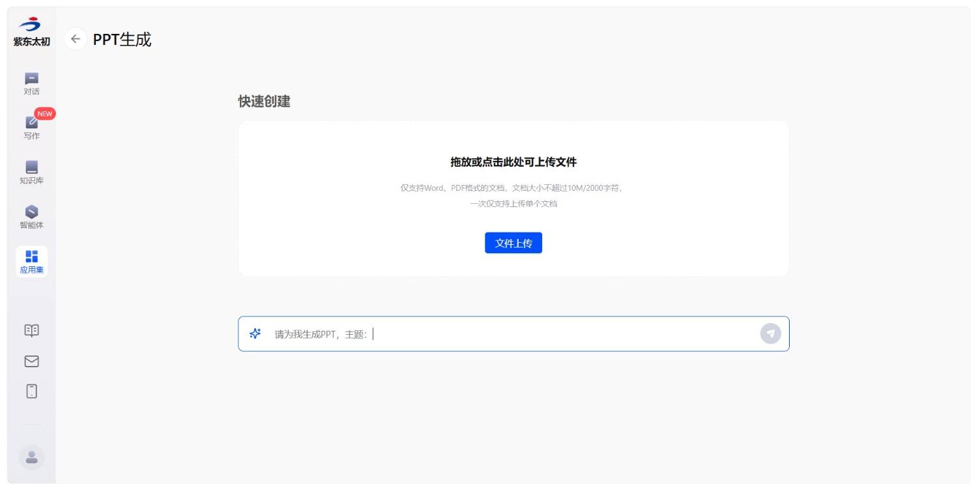This screenshot has height=491, width=980.
Task: Click the sparkle AI icon in the input box
Action: [x=255, y=334]
